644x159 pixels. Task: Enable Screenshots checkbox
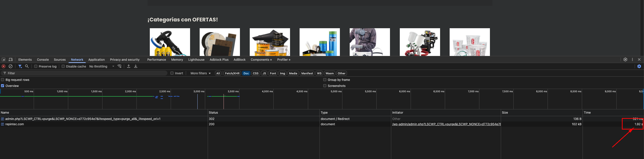pos(325,86)
